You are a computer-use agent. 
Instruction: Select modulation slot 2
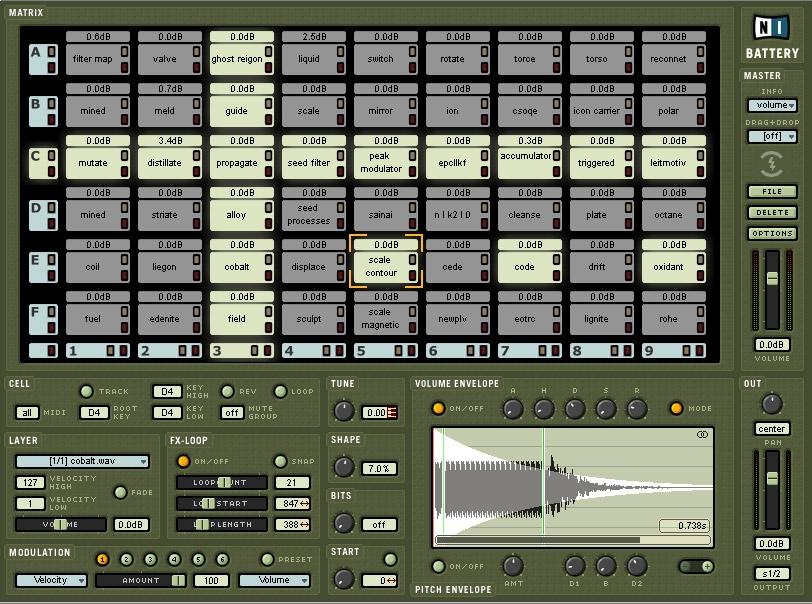[126, 559]
